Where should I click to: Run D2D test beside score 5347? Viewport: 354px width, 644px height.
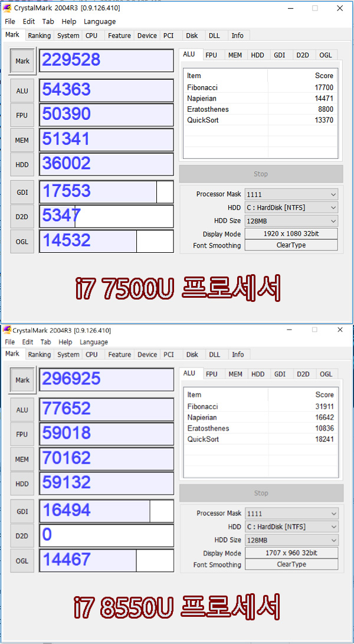[22, 216]
